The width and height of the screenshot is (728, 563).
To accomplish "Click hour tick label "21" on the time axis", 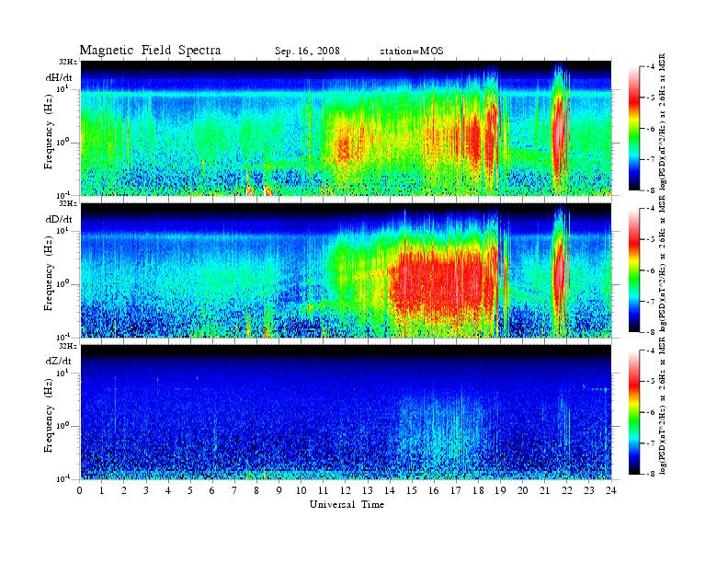I will pyautogui.click(x=544, y=490).
